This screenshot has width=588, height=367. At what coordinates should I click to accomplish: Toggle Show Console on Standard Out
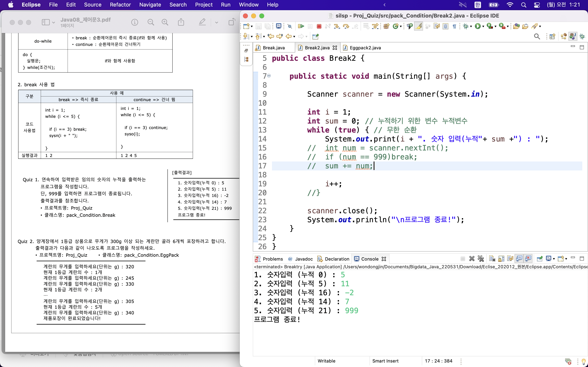[x=519, y=259]
